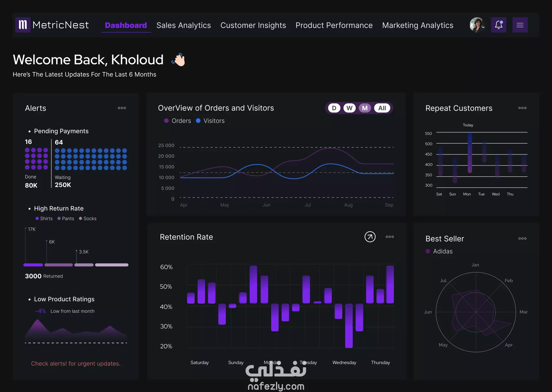Click the '80K' done value
The width and height of the screenshot is (552, 392).
point(31,186)
